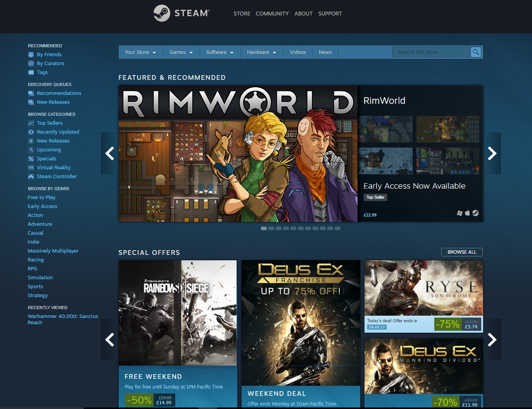Click the search the store field

point(432,52)
